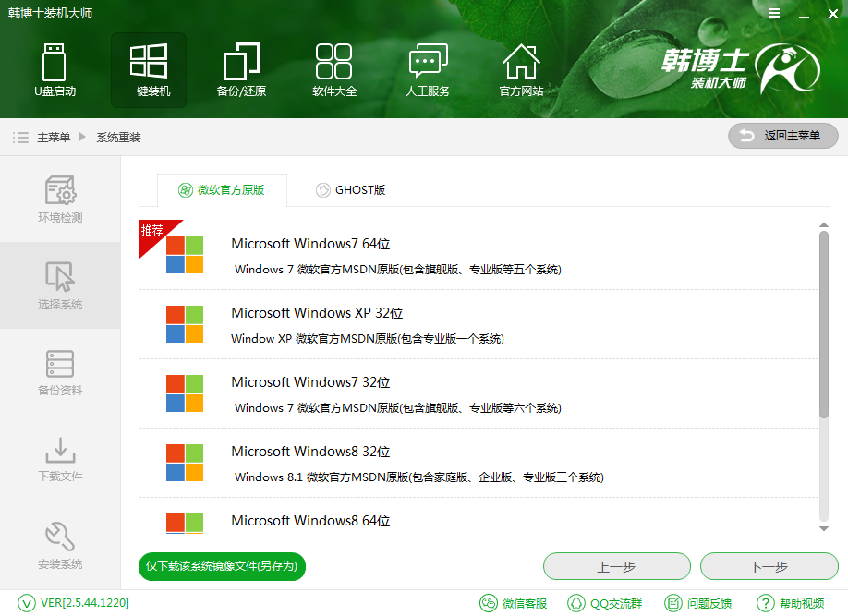Click the 安装系统 wrench icon
848x616 pixels.
tap(60, 537)
